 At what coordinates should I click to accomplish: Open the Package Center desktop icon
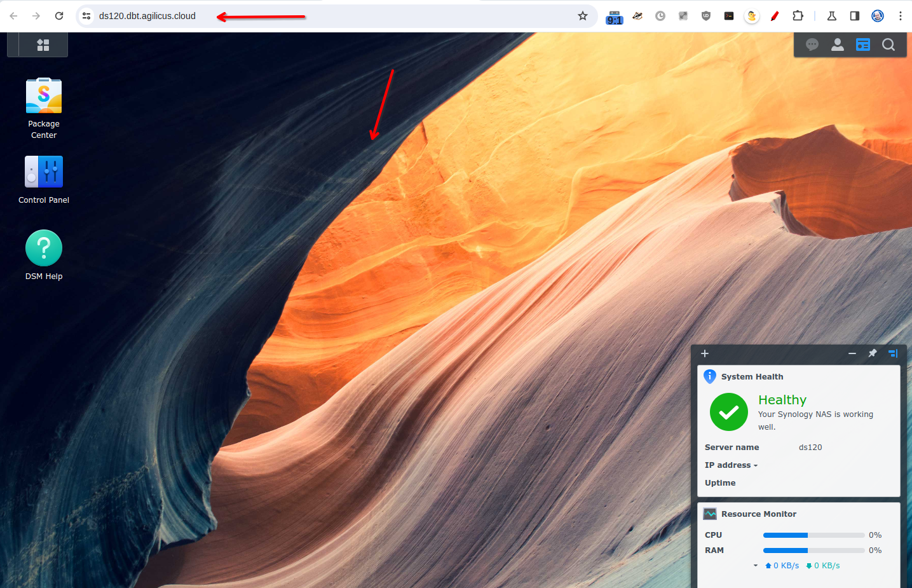44,96
